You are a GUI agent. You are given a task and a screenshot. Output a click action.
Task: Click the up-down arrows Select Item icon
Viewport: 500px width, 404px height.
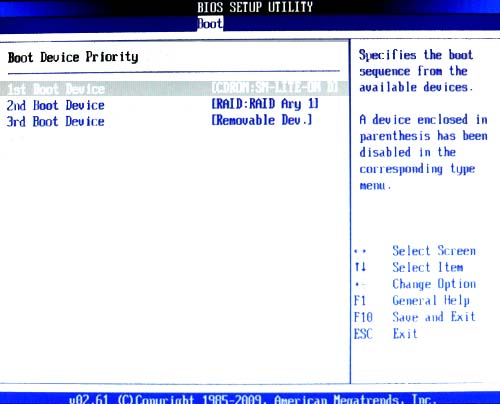(x=360, y=267)
